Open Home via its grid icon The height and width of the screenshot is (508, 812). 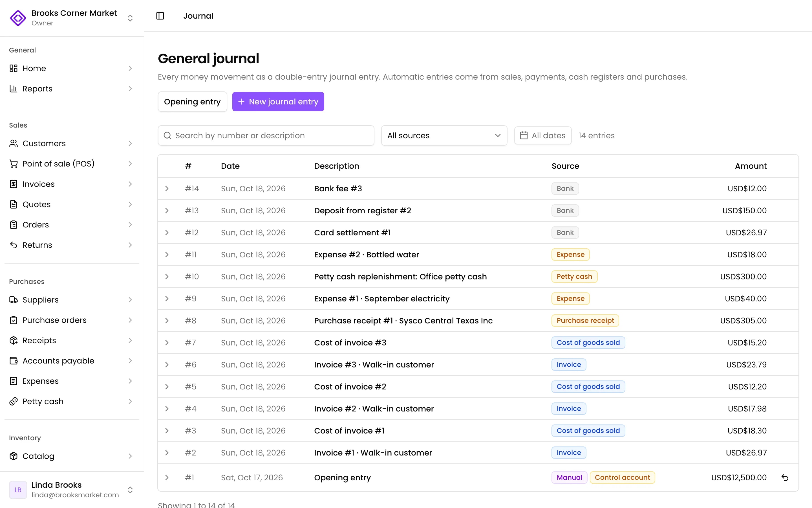click(14, 68)
